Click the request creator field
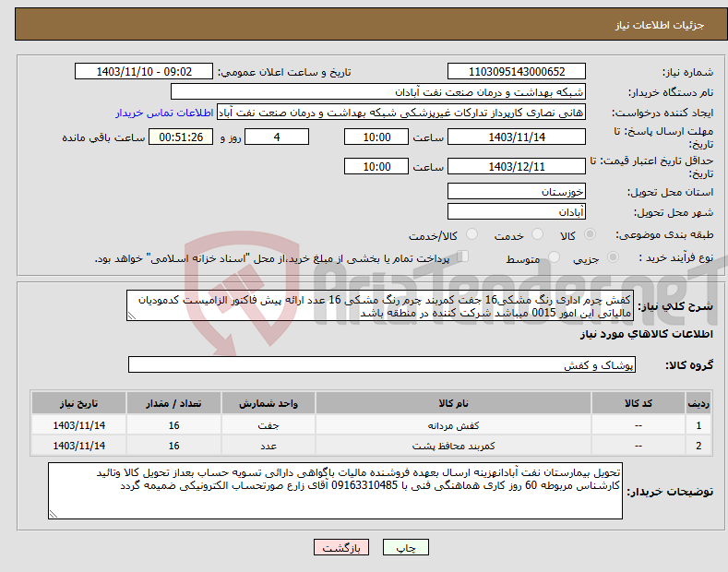The image size is (728, 572). tap(401, 113)
